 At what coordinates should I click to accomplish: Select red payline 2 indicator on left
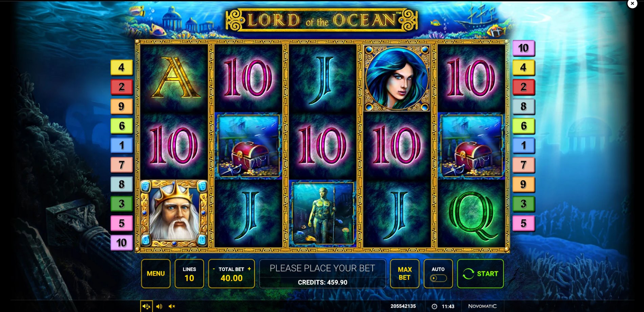tap(121, 87)
